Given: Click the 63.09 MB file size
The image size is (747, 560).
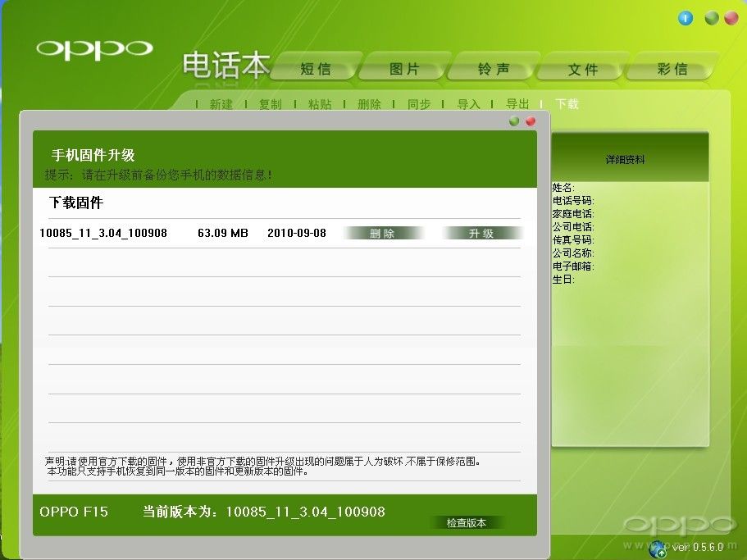Looking at the screenshot, I should point(223,233).
